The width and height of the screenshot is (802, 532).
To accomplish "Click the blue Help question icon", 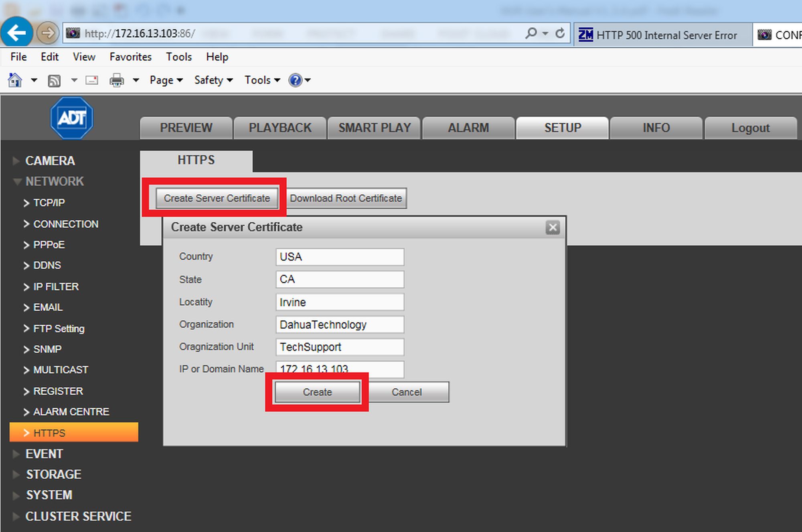I will click(x=295, y=80).
